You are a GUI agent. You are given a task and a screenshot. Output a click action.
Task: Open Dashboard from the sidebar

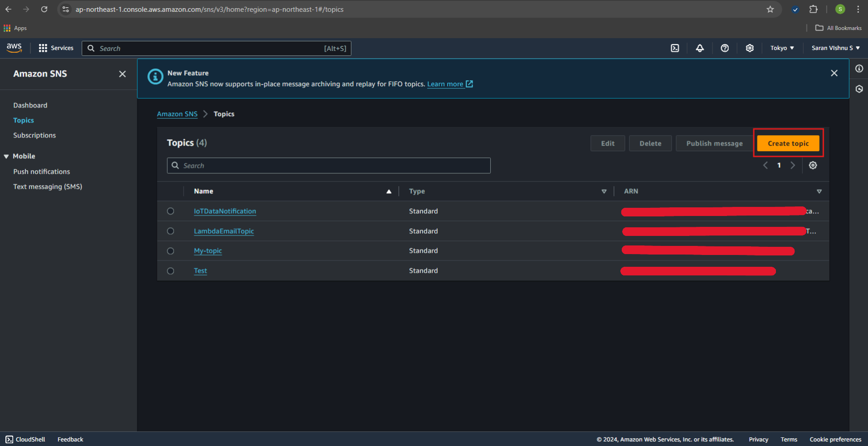[x=30, y=105]
